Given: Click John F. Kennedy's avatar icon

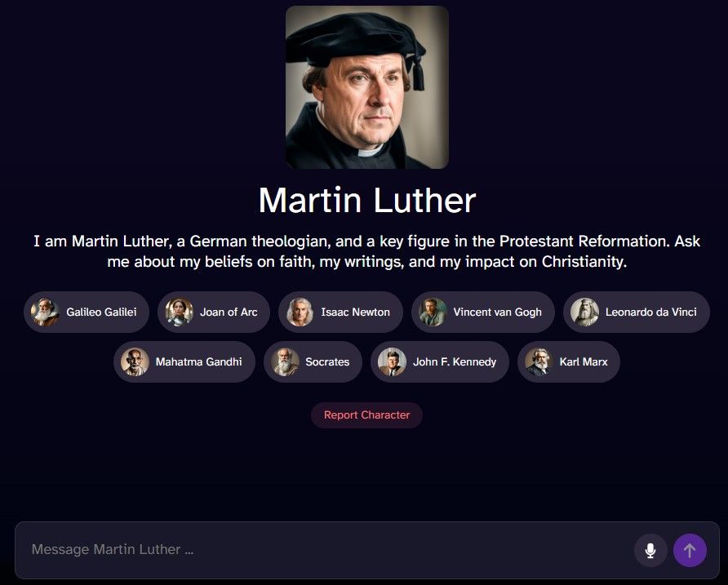Looking at the screenshot, I should pos(392,361).
